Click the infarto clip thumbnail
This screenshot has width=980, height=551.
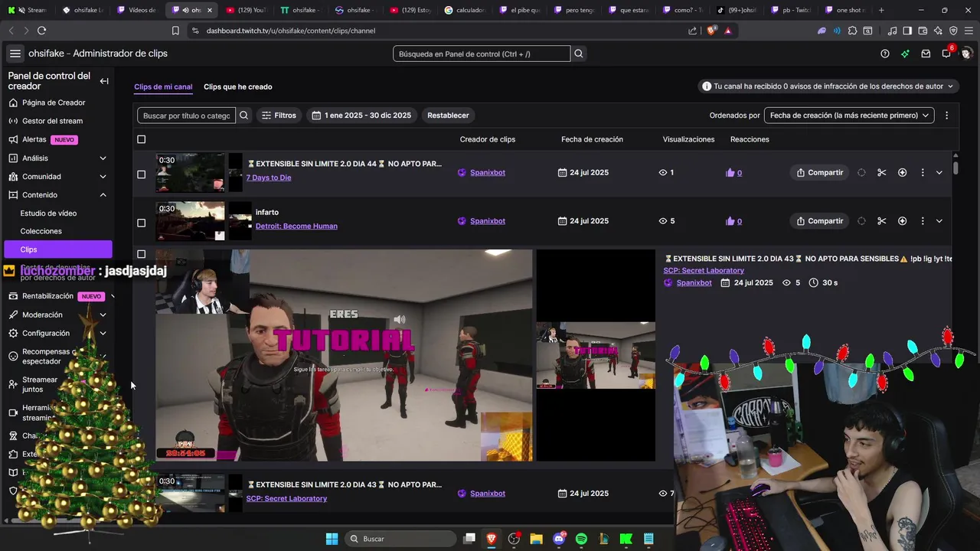click(190, 221)
